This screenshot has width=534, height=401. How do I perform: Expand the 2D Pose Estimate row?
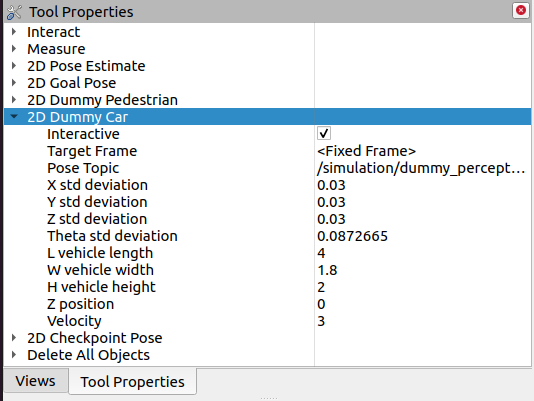[x=14, y=66]
